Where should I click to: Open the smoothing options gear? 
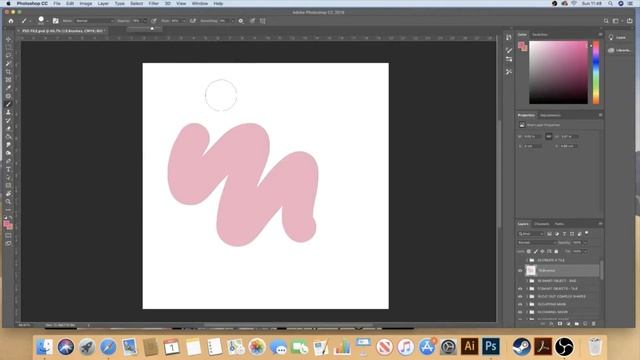[x=241, y=21]
